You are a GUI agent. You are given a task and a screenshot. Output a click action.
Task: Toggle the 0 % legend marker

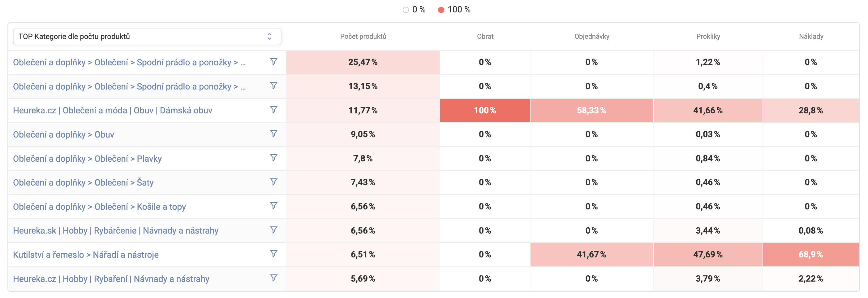(x=406, y=10)
